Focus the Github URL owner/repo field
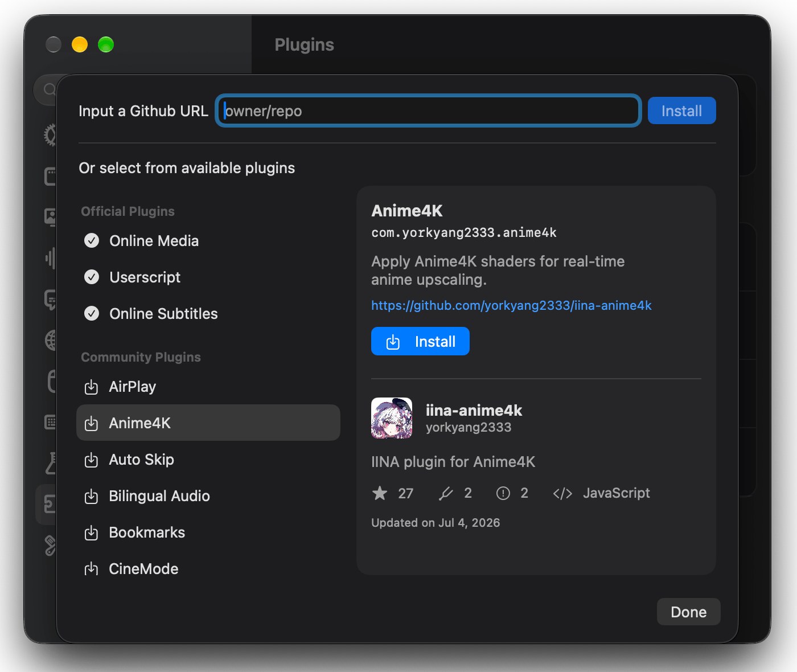This screenshot has width=797, height=672. point(428,110)
